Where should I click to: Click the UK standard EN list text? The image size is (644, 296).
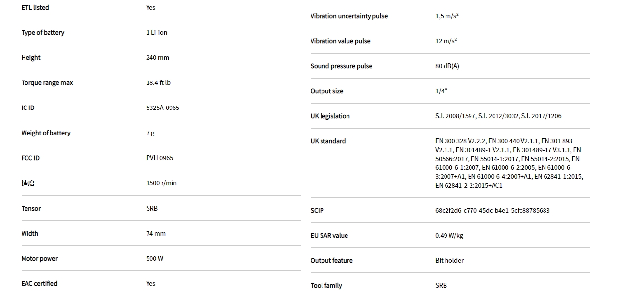[508, 163]
